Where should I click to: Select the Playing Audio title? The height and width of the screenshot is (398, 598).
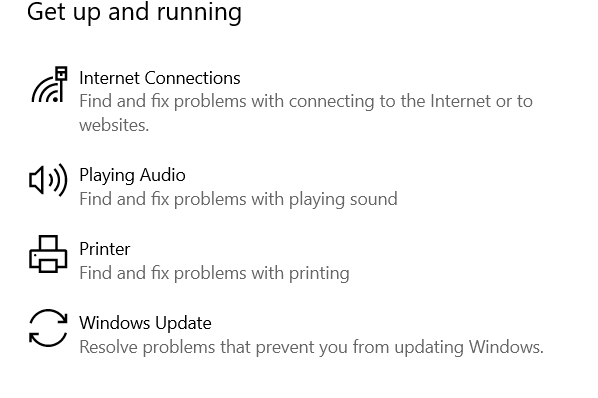[132, 176]
